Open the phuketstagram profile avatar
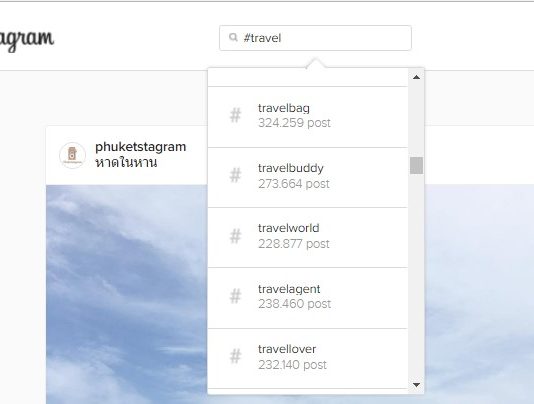The image size is (534, 404). pos(72,155)
